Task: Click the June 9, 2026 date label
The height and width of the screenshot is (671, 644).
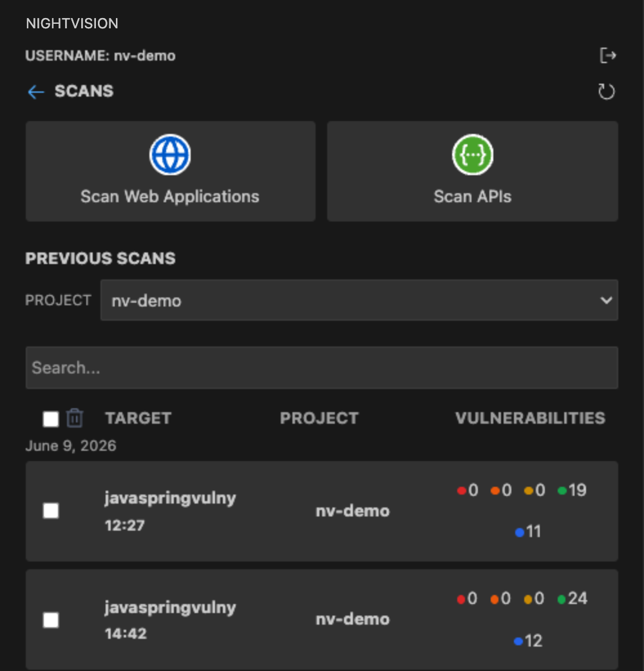Action: [x=71, y=446]
